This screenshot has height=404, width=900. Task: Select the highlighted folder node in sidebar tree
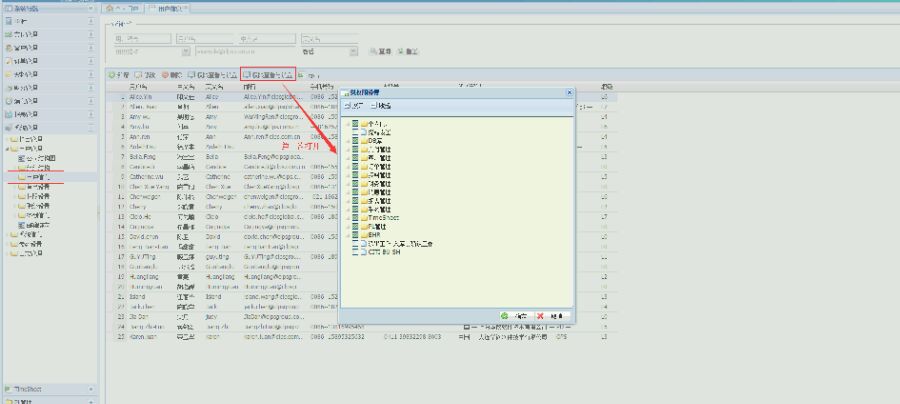coord(52,177)
